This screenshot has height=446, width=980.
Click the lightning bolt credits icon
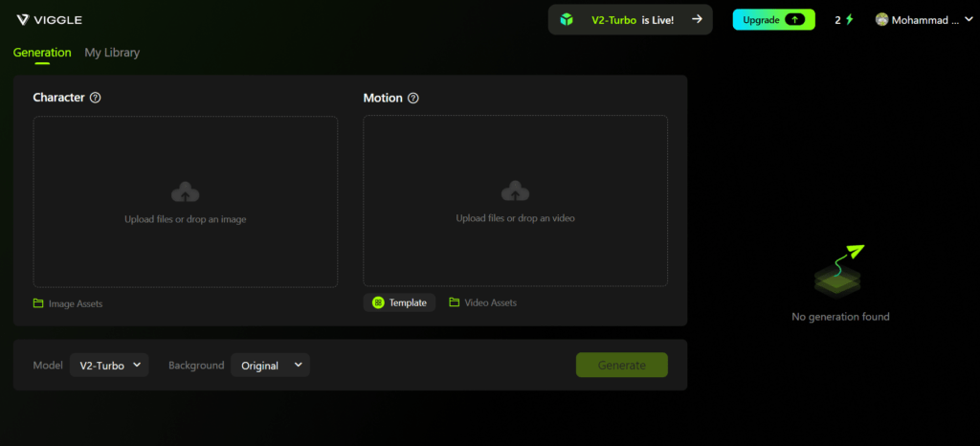click(x=849, y=20)
